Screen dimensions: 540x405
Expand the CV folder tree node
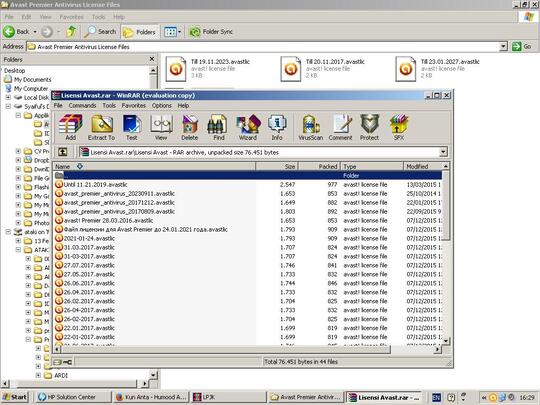coord(18,151)
